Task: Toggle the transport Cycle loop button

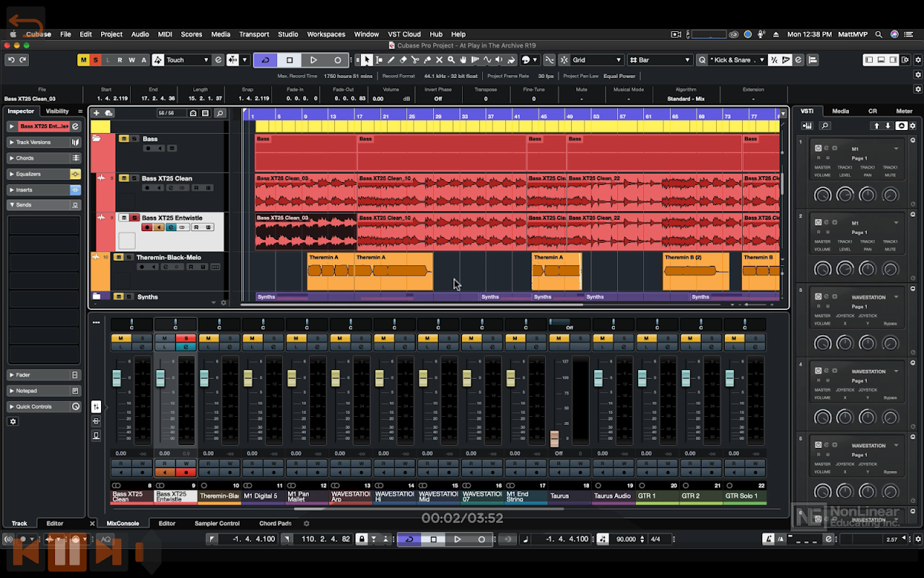Action: 265,60
